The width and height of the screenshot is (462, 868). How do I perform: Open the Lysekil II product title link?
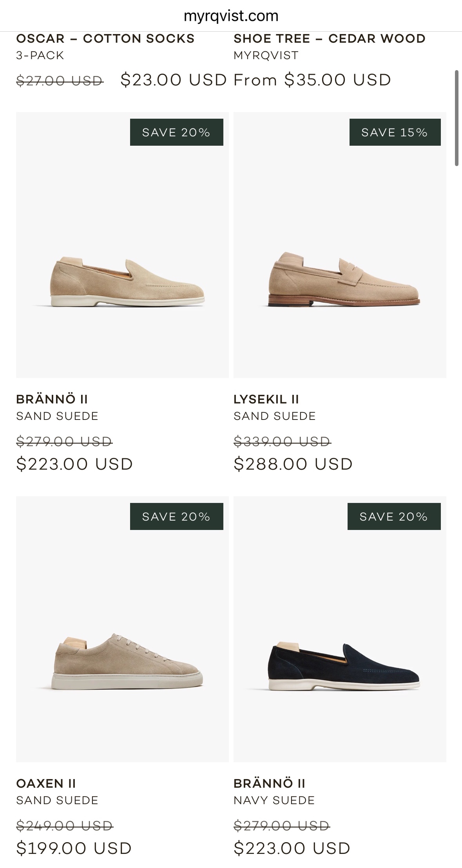coord(266,399)
